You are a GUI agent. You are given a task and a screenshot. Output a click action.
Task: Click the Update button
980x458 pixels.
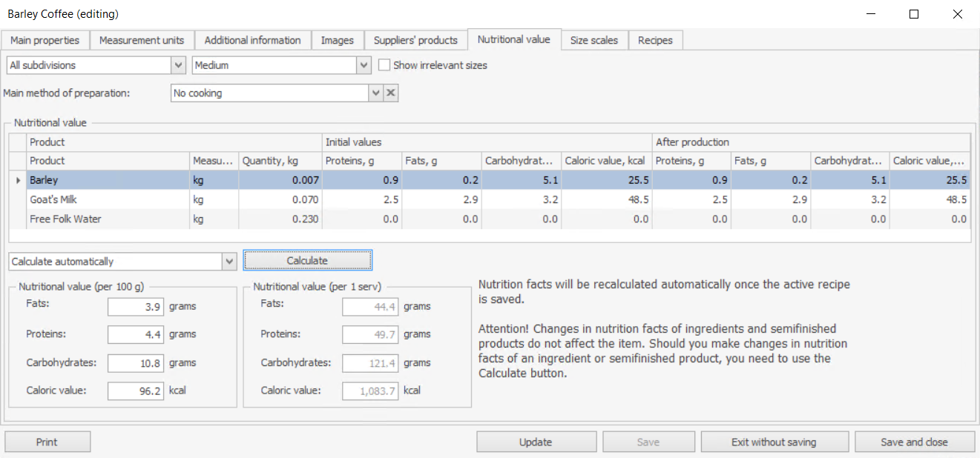click(535, 442)
